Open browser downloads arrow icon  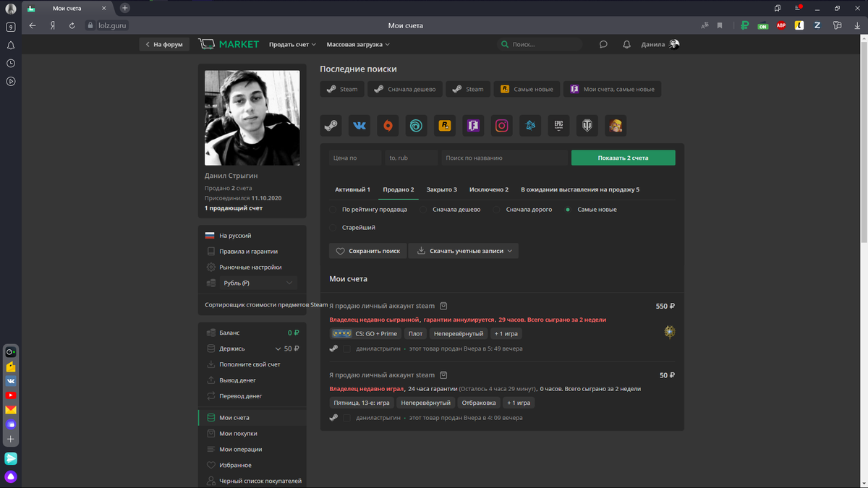(857, 25)
